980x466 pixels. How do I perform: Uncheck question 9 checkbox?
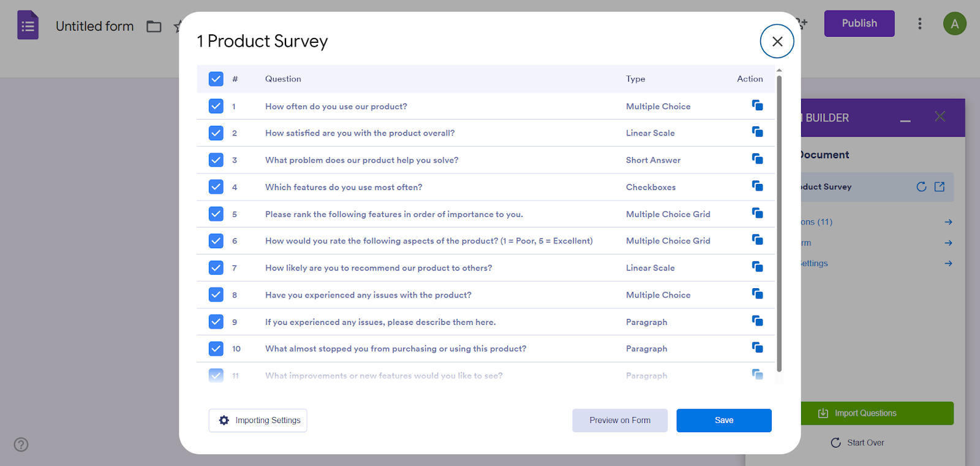216,322
